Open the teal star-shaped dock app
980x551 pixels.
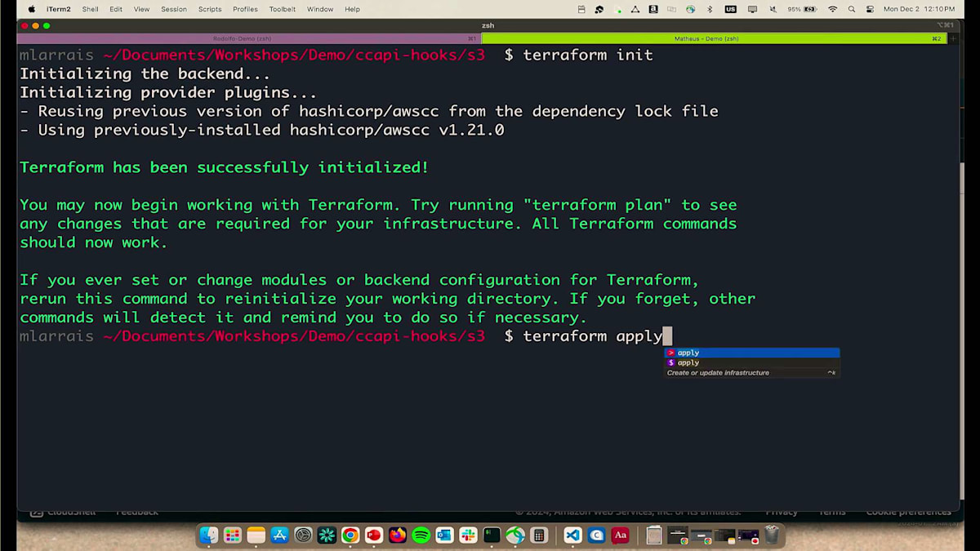tap(327, 535)
